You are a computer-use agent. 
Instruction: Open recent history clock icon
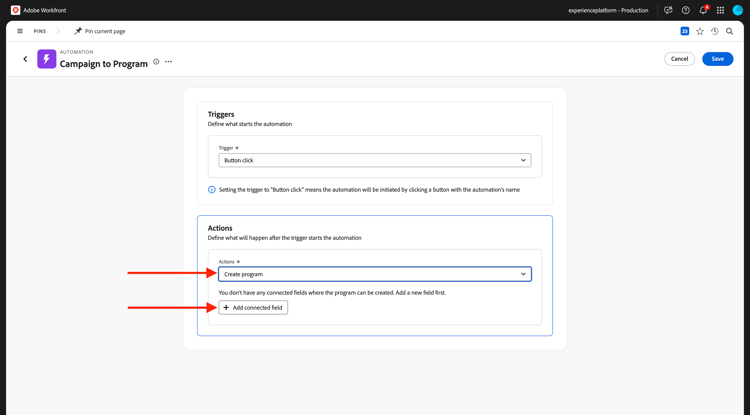[715, 31]
